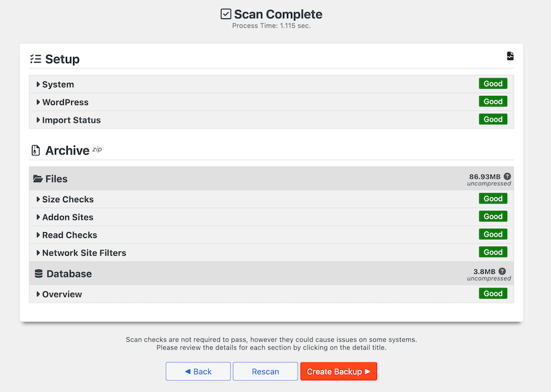
Task: Click the Database stack icon
Action: point(38,273)
